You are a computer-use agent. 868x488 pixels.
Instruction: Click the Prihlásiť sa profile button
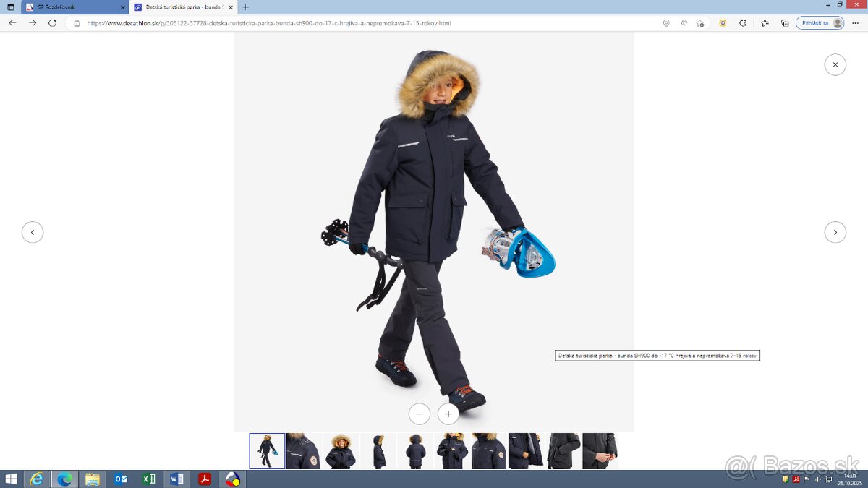coord(820,23)
